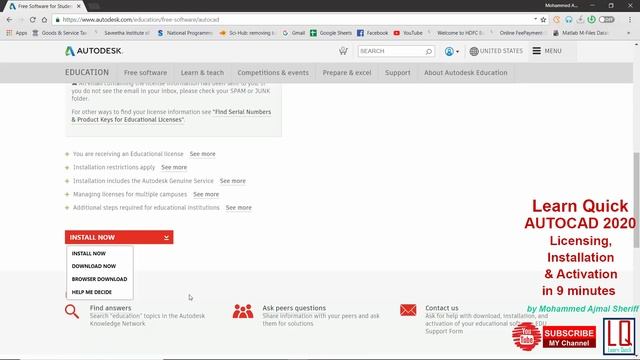Click the page vertical scrollbar thumb
Image resolution: width=640 pixels, height=360 pixels.
(x=636, y=200)
